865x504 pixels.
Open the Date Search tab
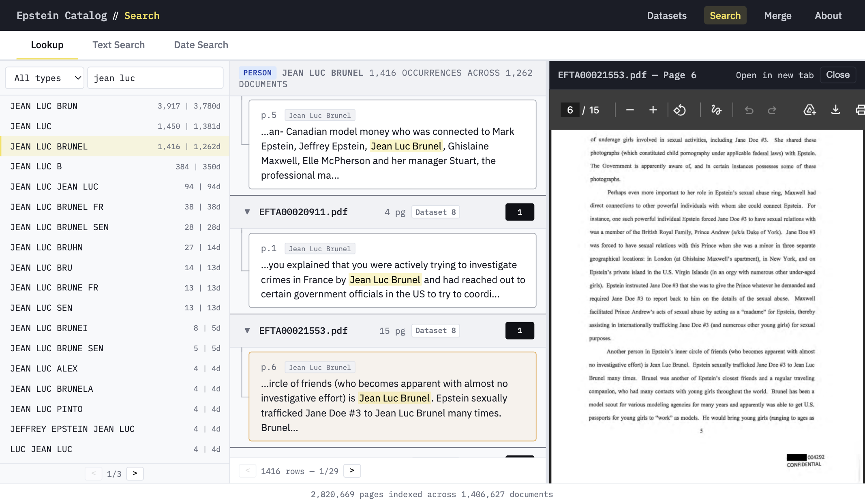pyautogui.click(x=201, y=45)
